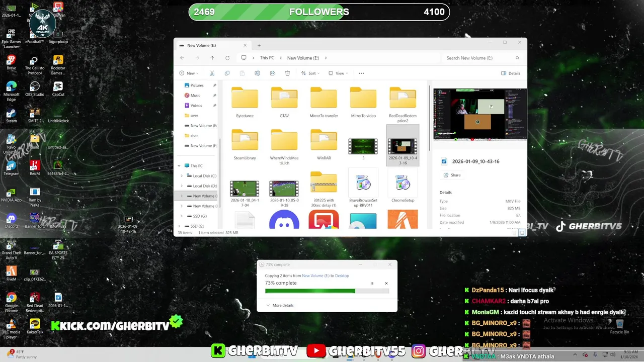Click breadcrumb chevron after New Volume (E:)

[326, 58]
